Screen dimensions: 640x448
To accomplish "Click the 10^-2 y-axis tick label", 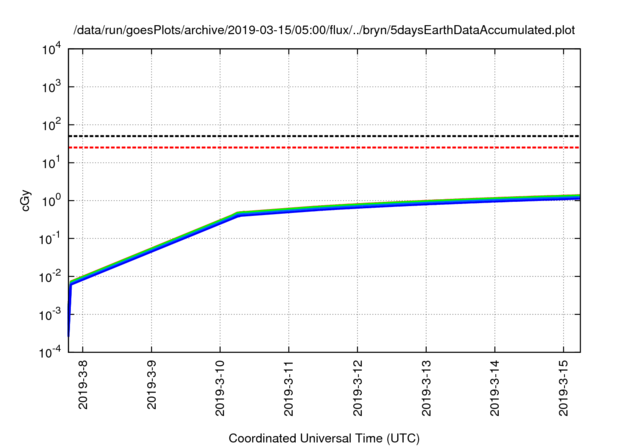I will pyautogui.click(x=50, y=277).
